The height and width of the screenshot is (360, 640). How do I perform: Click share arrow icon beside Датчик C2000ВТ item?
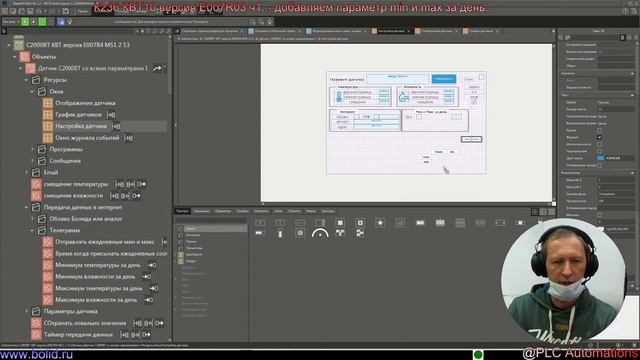(157, 69)
